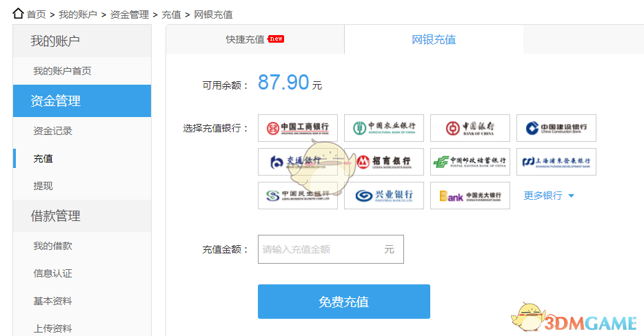Choose 兴业银行 bank logo

point(384,196)
